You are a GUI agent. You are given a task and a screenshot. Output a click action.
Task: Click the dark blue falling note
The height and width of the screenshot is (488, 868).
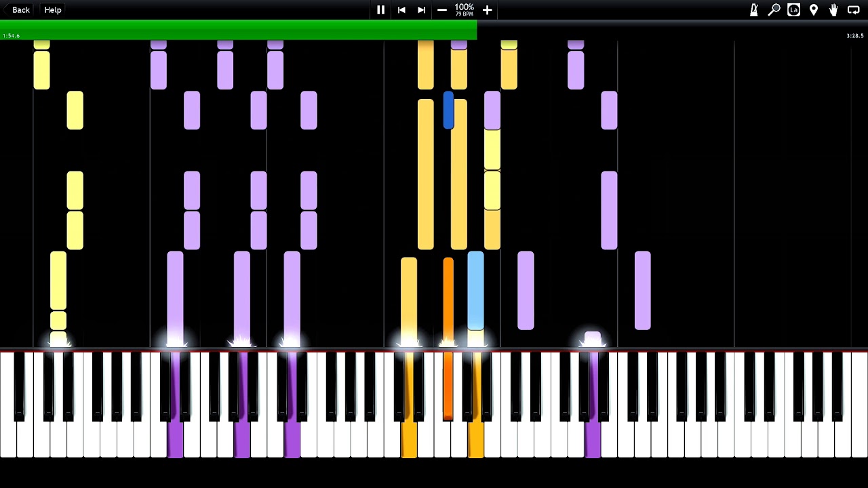(x=448, y=110)
